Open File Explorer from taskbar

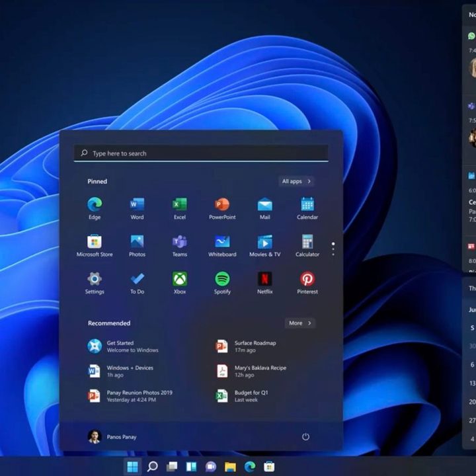(230, 467)
